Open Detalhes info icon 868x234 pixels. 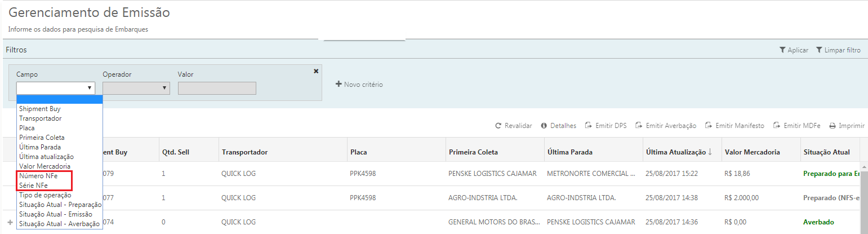[x=544, y=126]
